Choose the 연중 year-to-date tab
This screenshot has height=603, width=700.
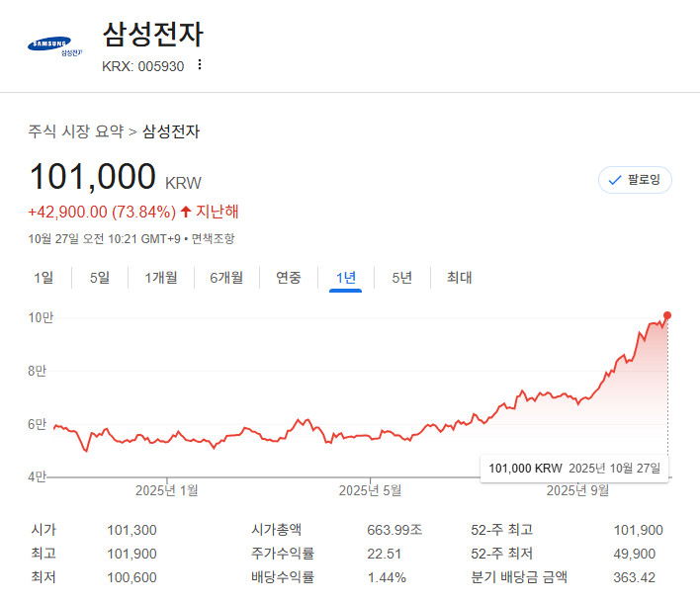point(289,278)
